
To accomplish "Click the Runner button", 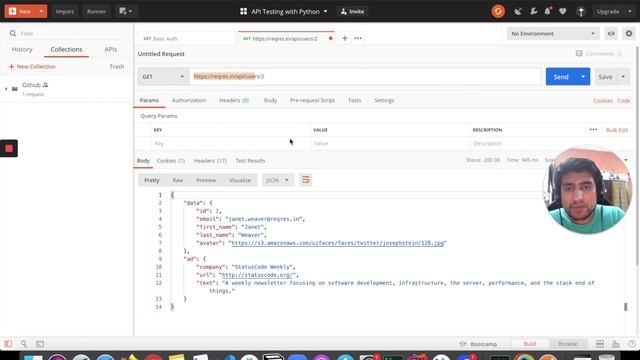I will coord(96,11).
